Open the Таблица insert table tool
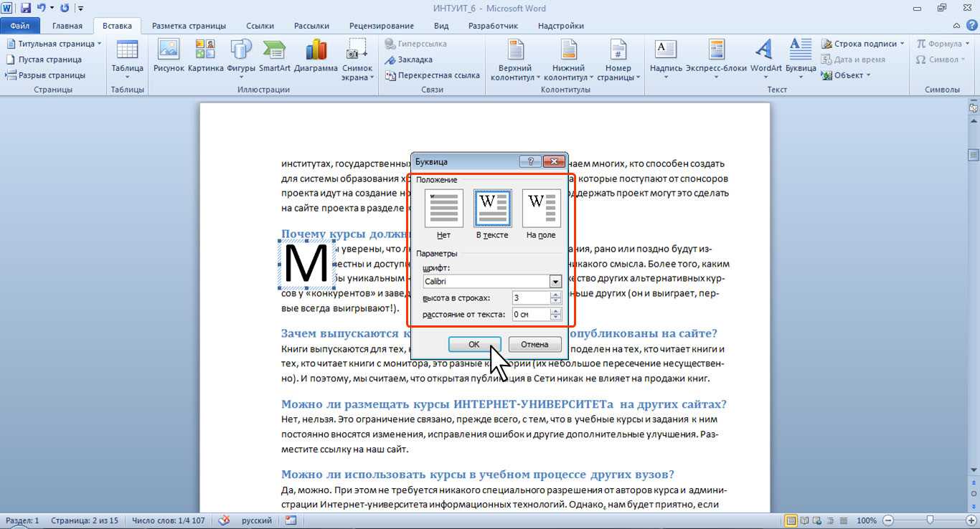980x529 pixels. point(127,59)
